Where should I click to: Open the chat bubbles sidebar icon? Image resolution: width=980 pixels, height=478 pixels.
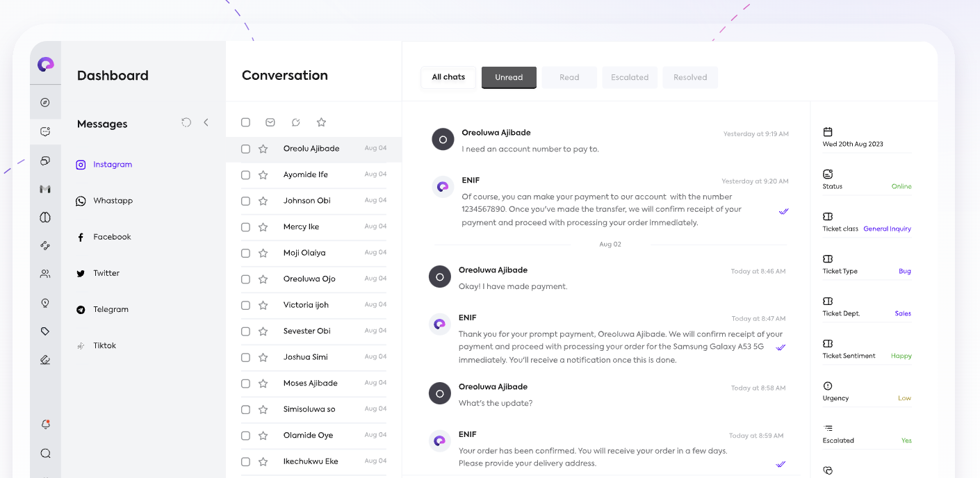point(45,160)
